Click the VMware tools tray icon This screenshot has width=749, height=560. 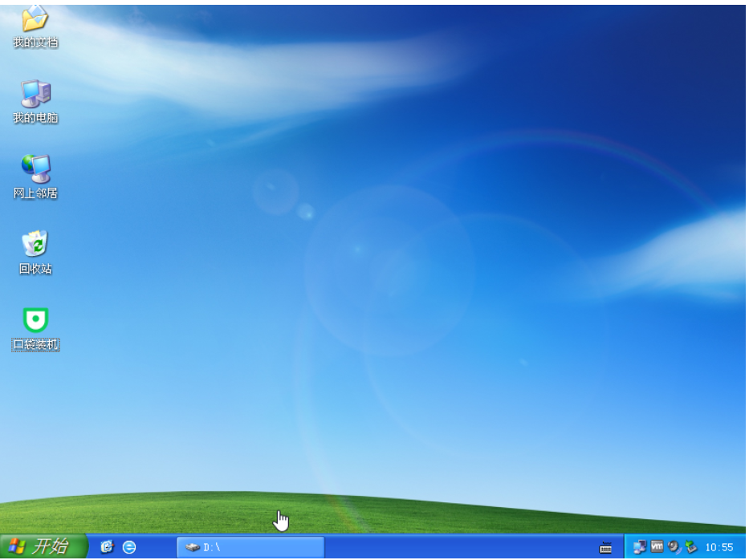[x=657, y=547]
